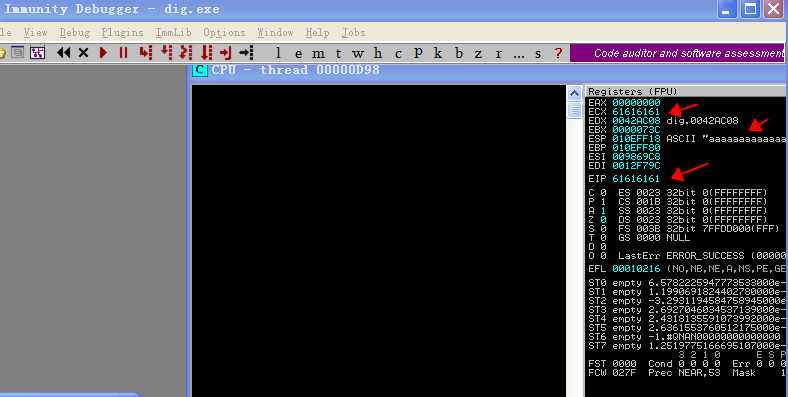
Task: Click the CPU window icon labeled C
Action: (200, 69)
